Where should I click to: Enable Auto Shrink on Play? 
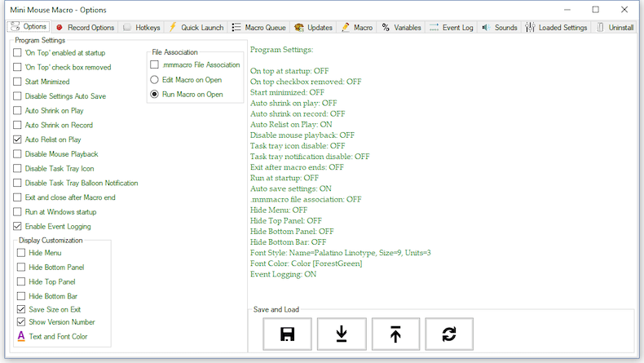click(17, 110)
